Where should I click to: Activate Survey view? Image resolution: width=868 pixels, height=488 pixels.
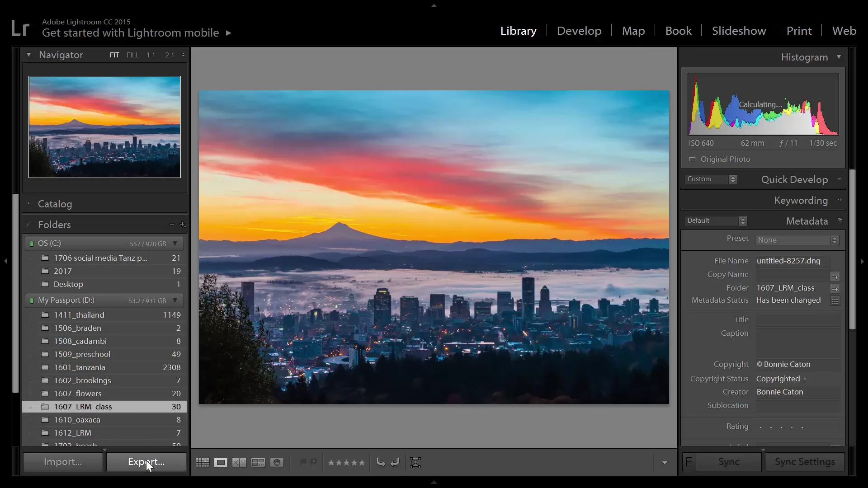(258, 462)
